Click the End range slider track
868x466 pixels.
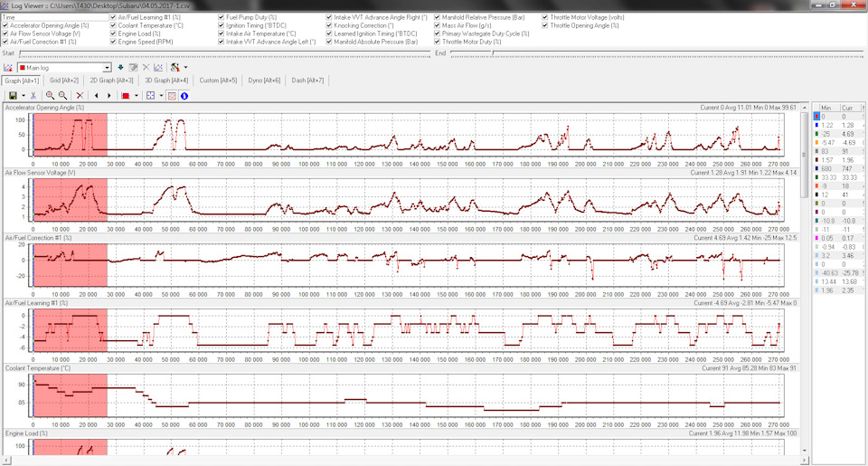click(656, 53)
